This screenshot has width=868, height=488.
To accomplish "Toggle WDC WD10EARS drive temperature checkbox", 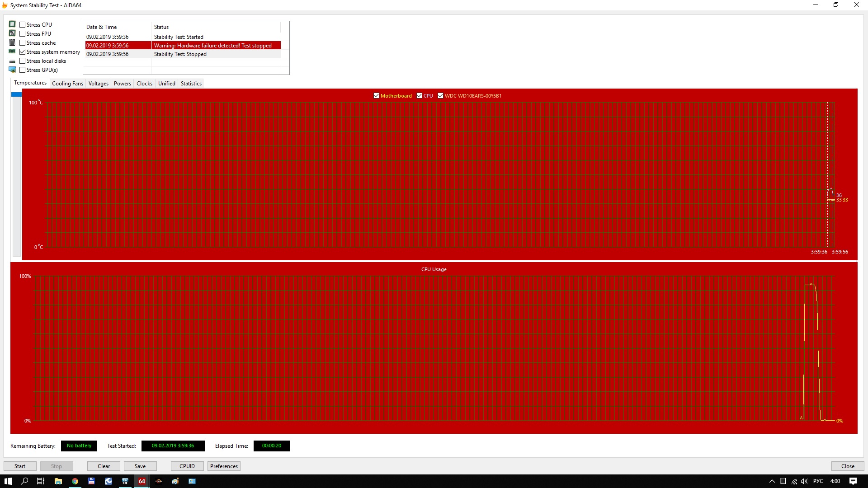I will point(440,96).
